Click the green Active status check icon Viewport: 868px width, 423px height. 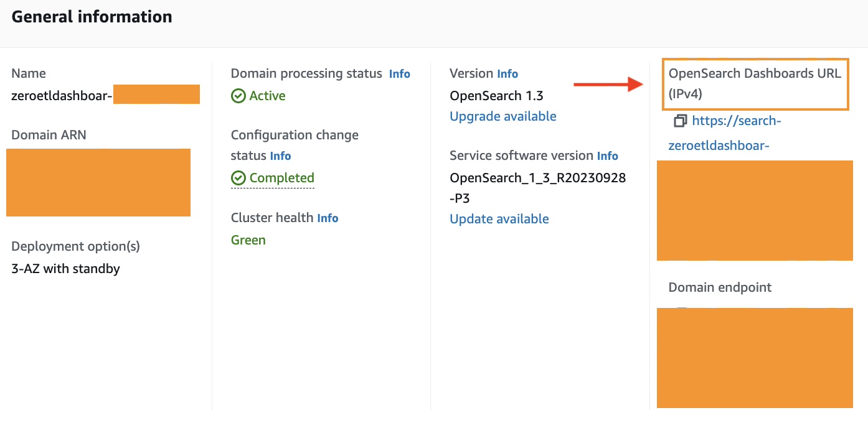(238, 96)
